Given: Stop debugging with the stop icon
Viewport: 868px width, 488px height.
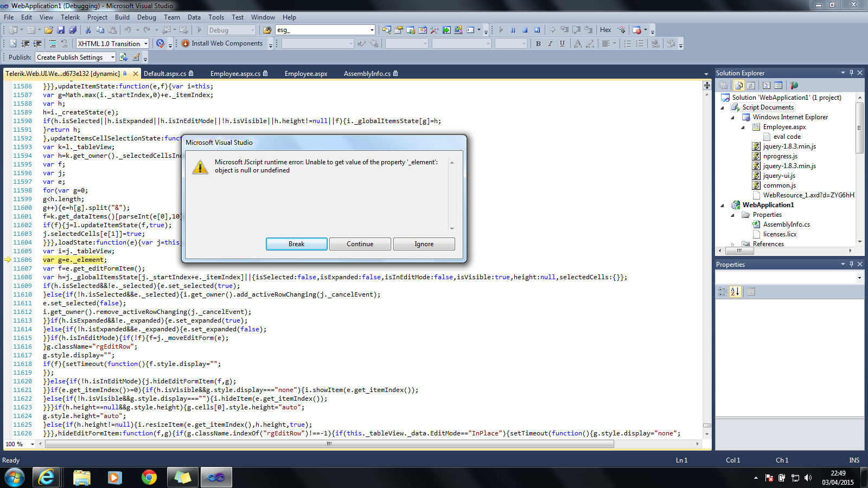Looking at the screenshot, I should point(525,30).
